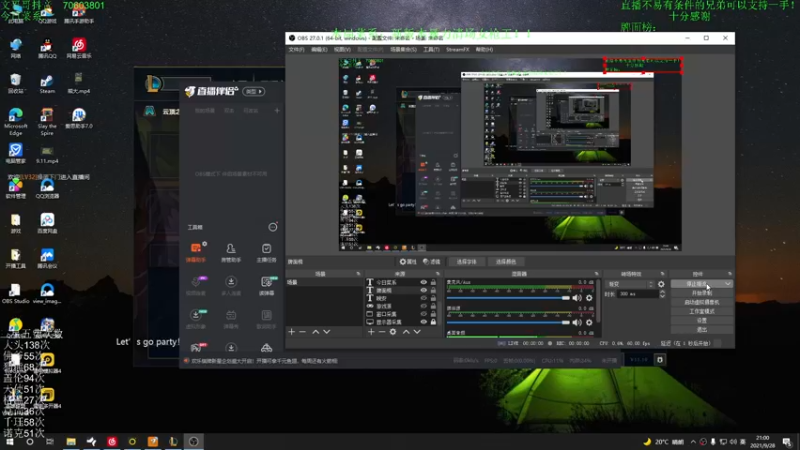Expand the 类型 pill in 直播伴侣 header
The image size is (800, 450).
[x=254, y=91]
